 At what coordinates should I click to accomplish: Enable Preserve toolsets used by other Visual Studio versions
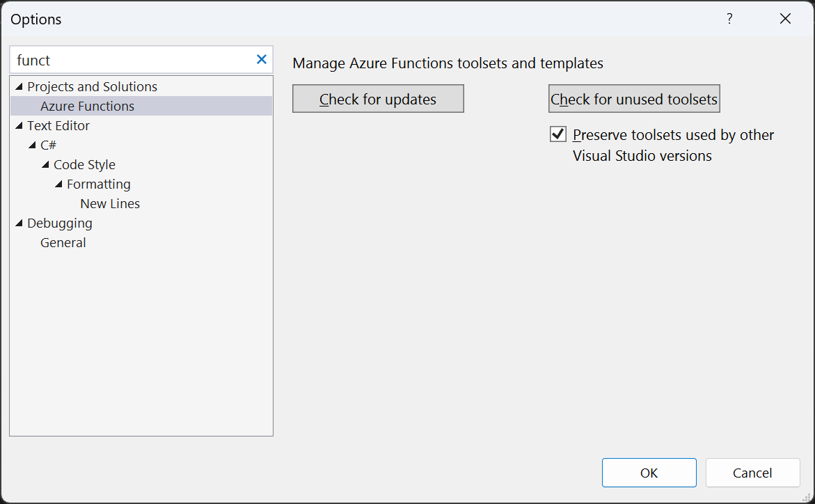(x=557, y=134)
